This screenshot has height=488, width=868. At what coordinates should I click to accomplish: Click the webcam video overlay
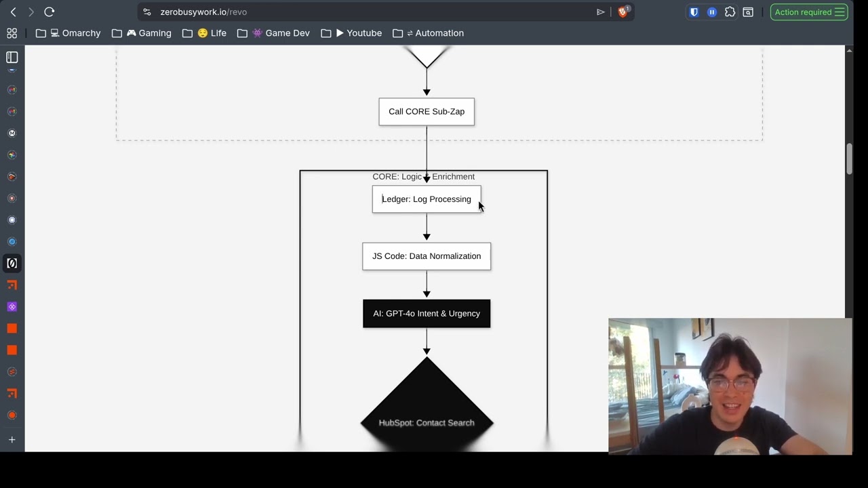(x=730, y=386)
